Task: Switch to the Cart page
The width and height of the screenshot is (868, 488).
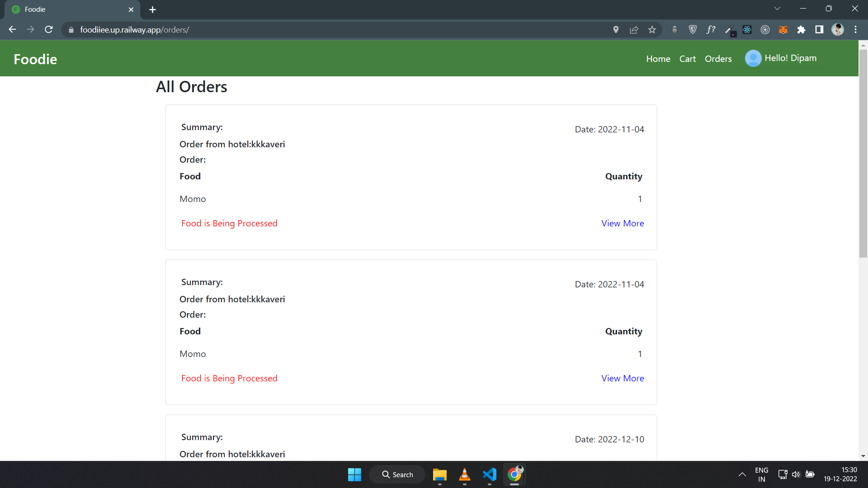Action: coord(687,59)
